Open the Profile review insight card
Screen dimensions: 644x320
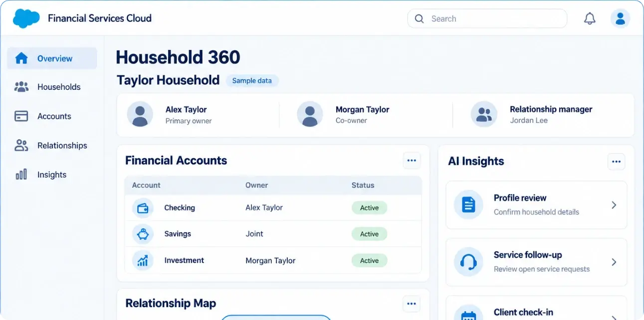(536, 205)
